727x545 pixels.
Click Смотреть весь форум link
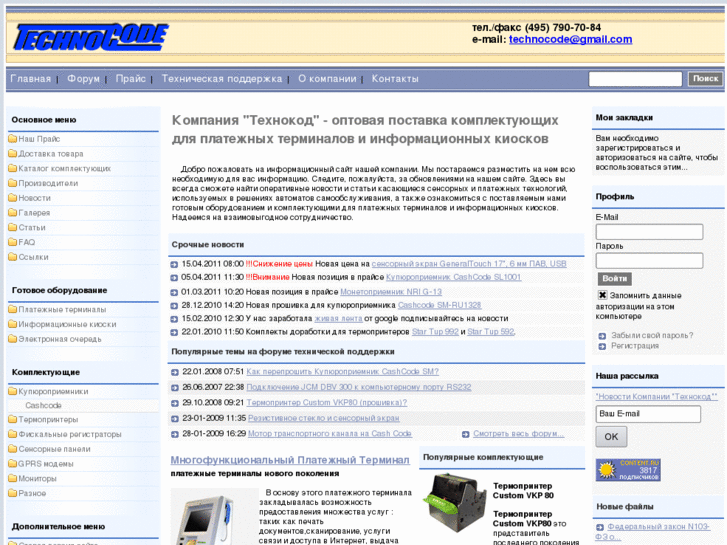(x=518, y=434)
